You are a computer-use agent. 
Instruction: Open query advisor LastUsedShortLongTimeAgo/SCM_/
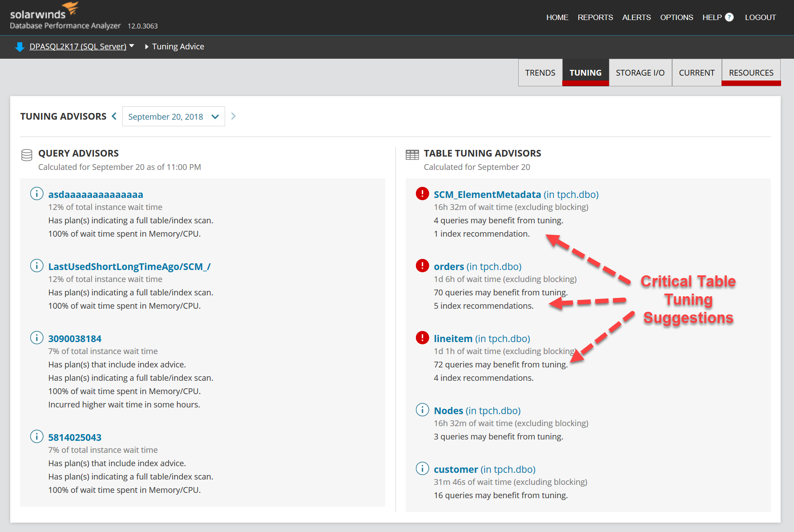pos(129,266)
